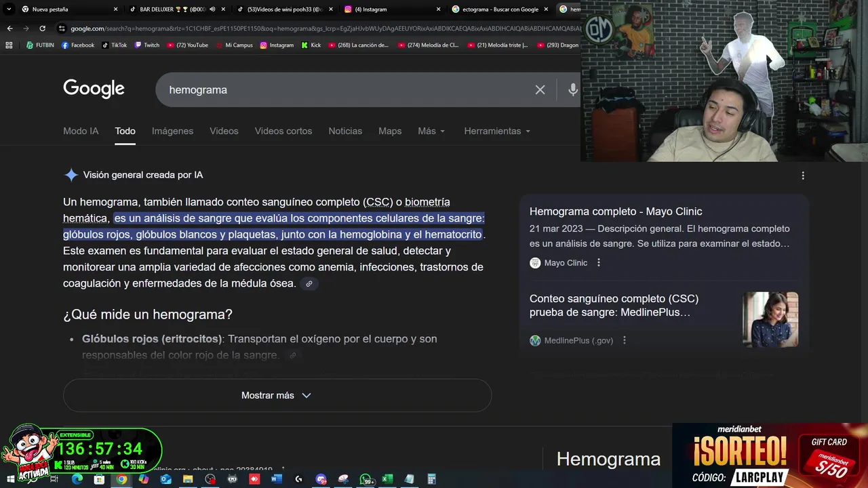
Task: Open Mayo Clinic source options menu
Action: pyautogui.click(x=599, y=263)
